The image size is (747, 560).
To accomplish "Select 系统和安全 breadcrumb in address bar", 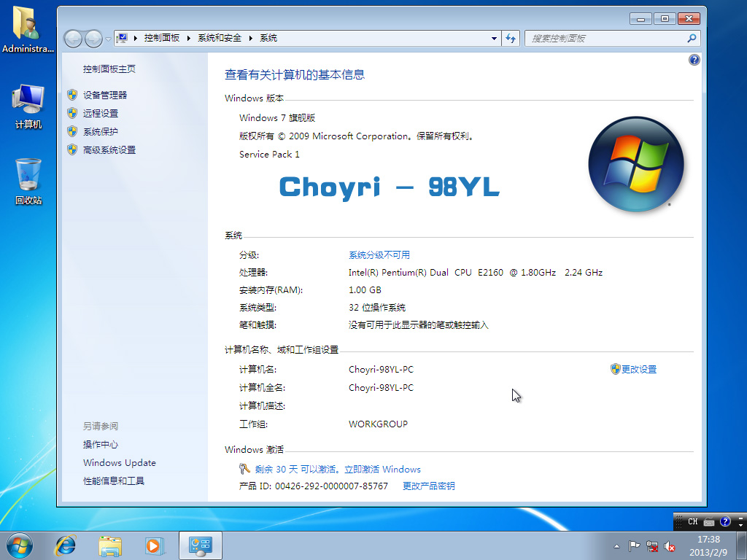I will click(x=220, y=38).
